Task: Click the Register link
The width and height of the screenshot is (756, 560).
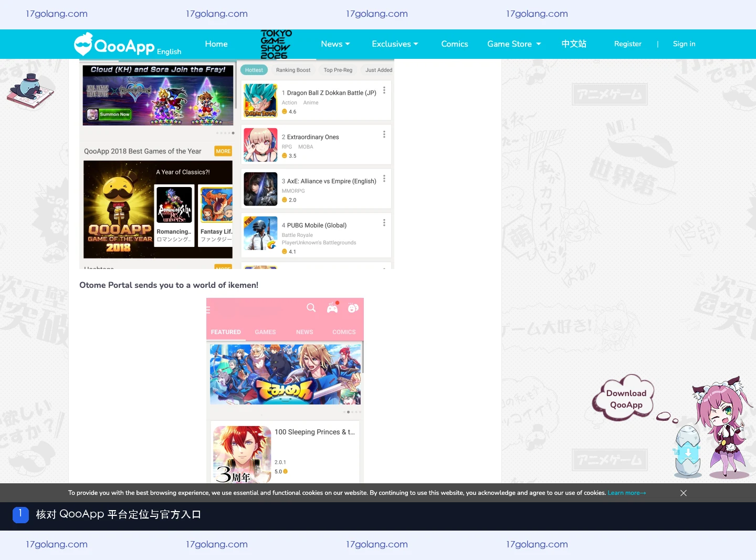Action: pyautogui.click(x=628, y=44)
